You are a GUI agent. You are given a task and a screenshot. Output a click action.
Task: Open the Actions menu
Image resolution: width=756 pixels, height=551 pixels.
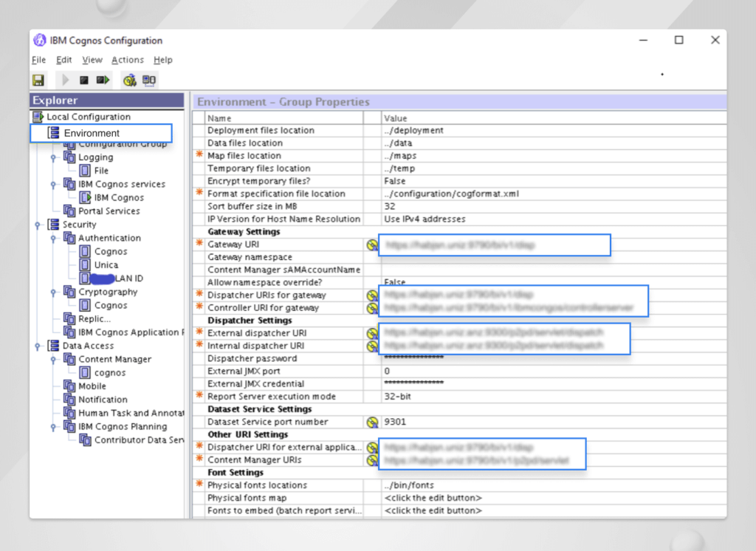coord(127,60)
